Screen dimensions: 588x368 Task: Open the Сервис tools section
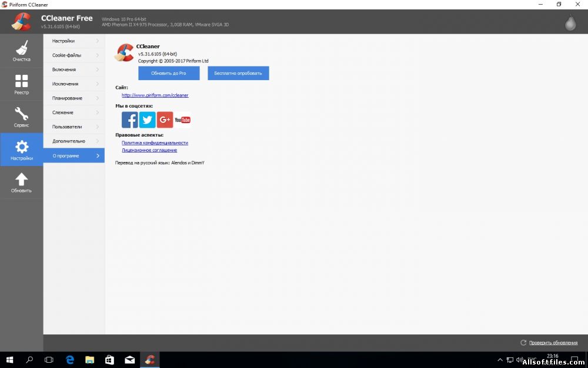point(21,117)
